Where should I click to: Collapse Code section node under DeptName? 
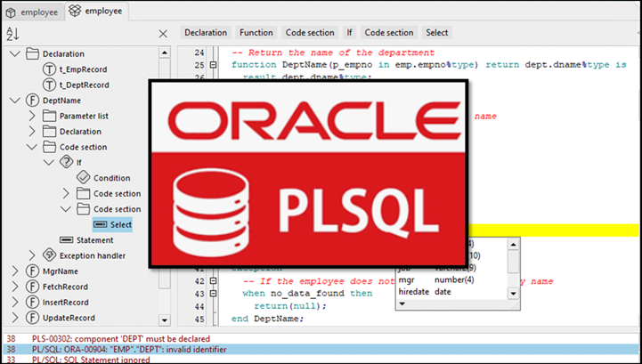coord(32,147)
